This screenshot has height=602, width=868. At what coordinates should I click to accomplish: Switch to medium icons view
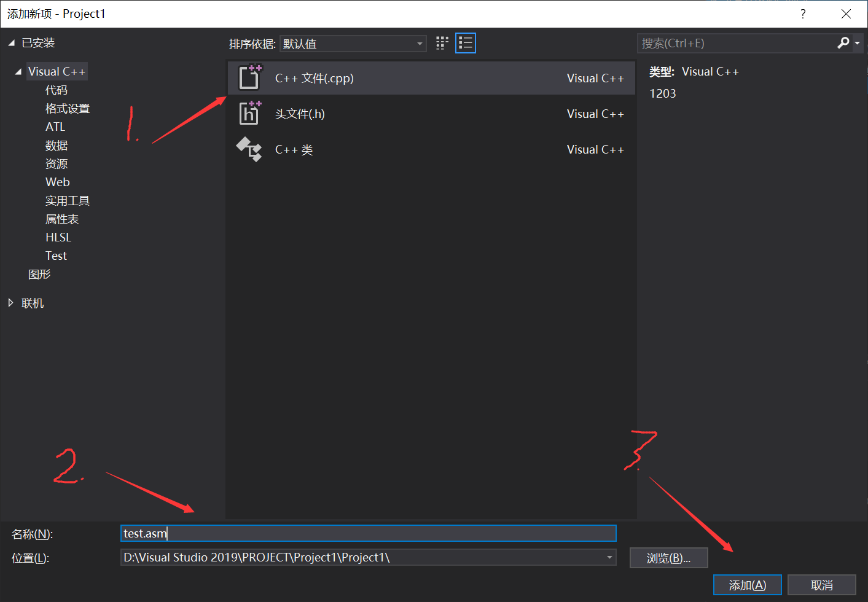[x=442, y=42]
